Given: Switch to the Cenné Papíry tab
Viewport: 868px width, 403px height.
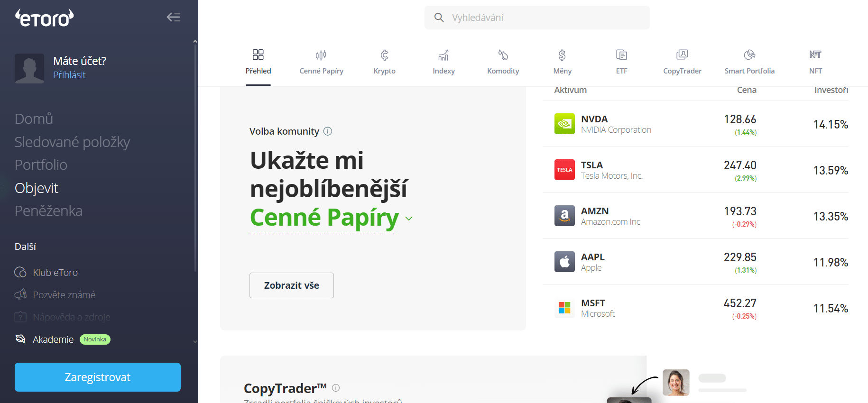Looking at the screenshot, I should click(321, 63).
